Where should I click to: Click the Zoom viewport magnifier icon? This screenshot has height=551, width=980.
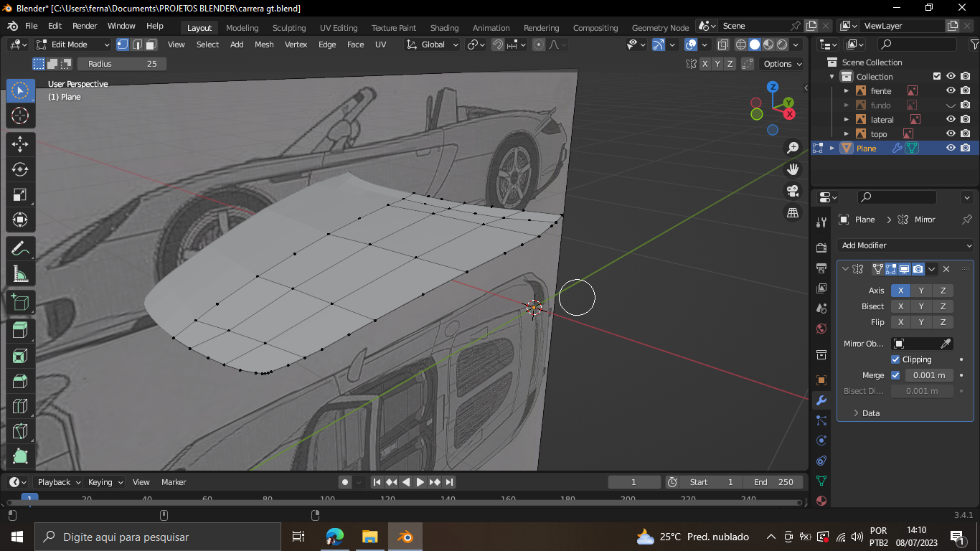pyautogui.click(x=793, y=148)
